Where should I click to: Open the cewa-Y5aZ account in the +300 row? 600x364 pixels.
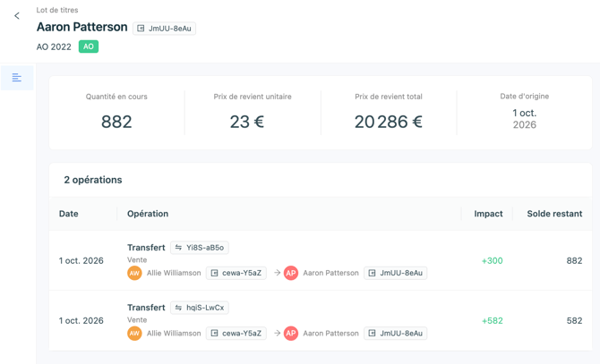[x=236, y=273]
